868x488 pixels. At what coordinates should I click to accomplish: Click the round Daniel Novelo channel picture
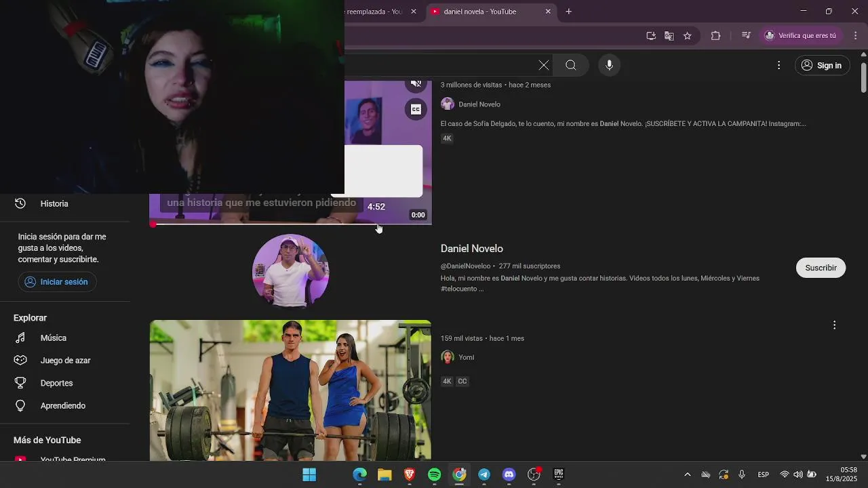click(x=290, y=271)
